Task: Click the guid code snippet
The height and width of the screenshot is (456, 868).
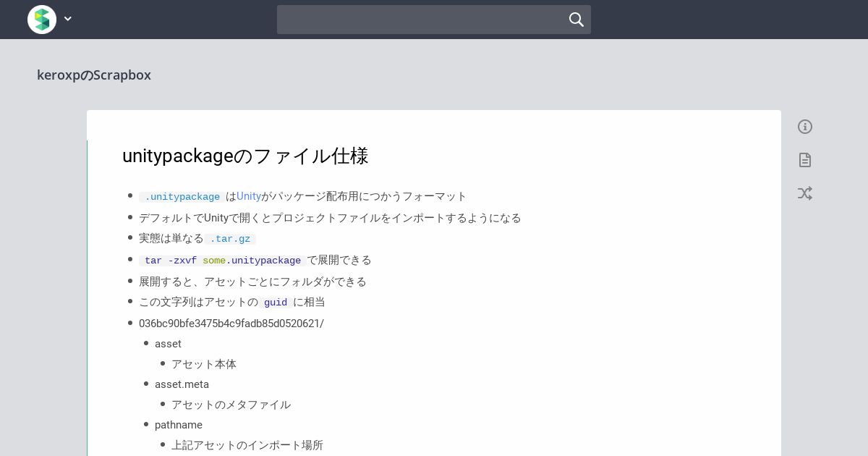Action: [276, 303]
